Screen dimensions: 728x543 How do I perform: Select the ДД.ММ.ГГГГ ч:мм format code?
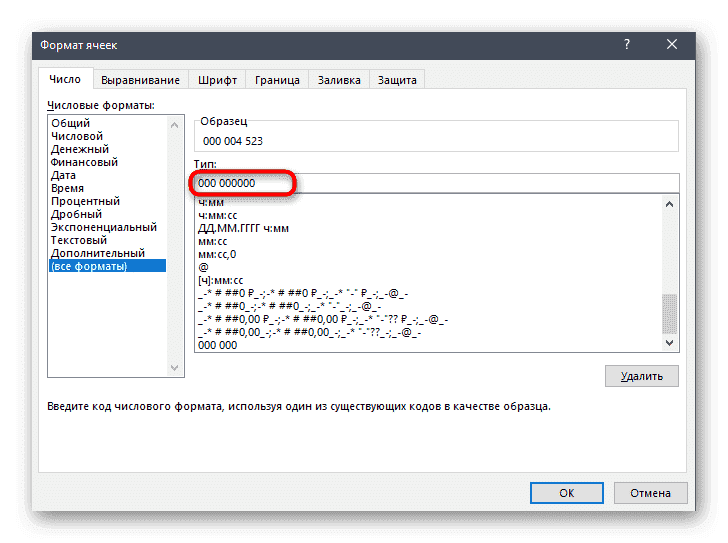243,228
